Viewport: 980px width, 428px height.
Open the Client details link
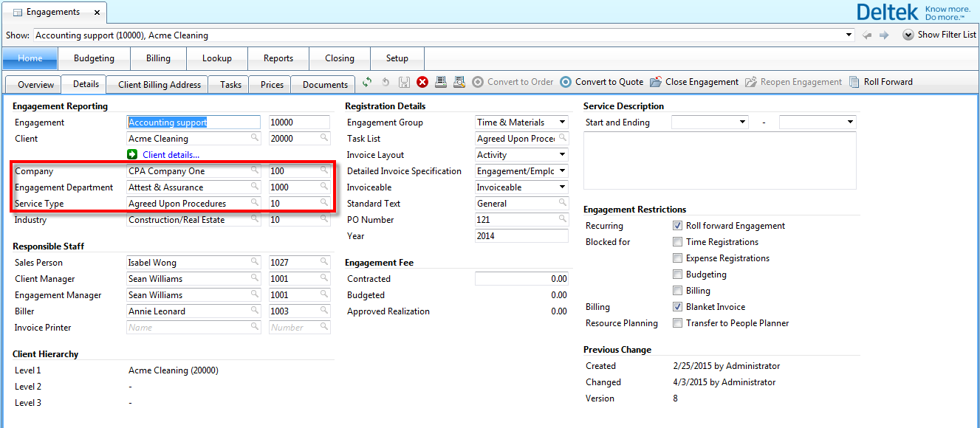[171, 155]
